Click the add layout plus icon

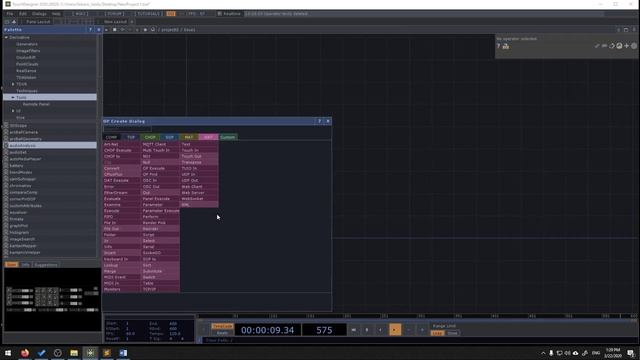coord(132,22)
